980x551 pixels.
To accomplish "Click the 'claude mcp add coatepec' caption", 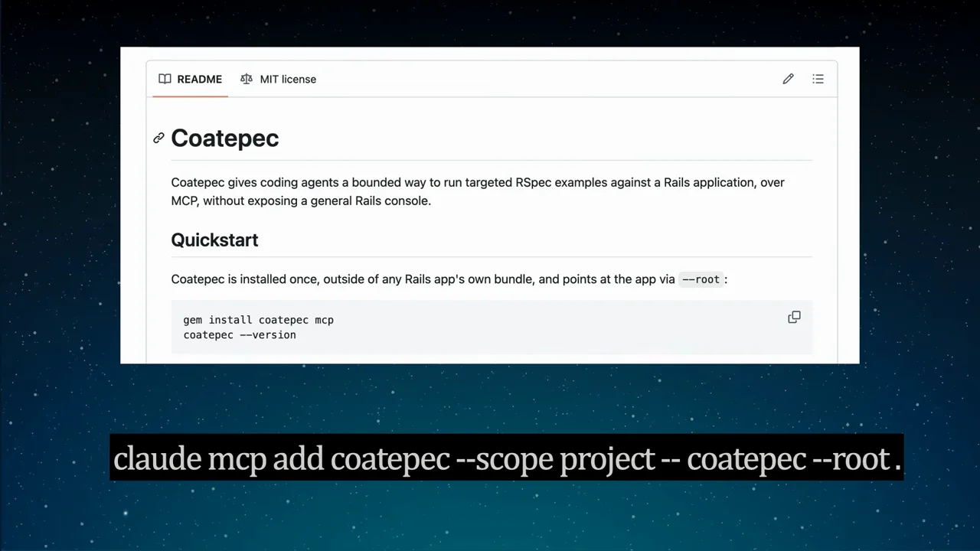I will coord(507,458).
